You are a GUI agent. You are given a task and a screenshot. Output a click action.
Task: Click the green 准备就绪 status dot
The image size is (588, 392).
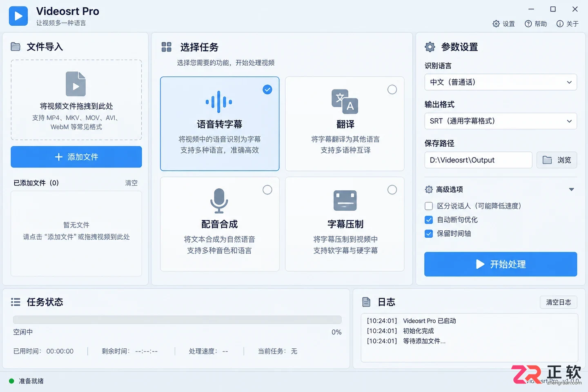11,381
